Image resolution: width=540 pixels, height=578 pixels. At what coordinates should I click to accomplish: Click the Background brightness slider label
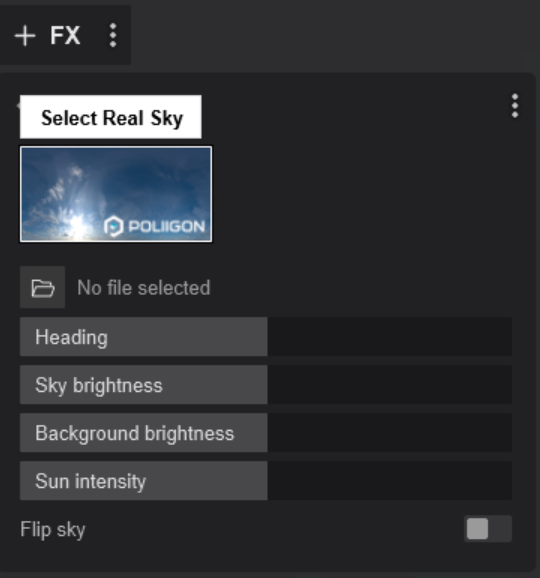(x=135, y=433)
